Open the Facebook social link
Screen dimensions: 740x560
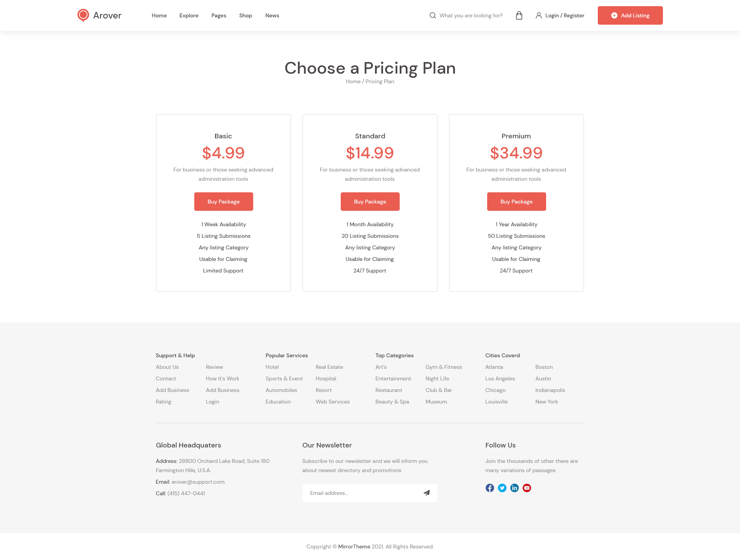tap(490, 488)
